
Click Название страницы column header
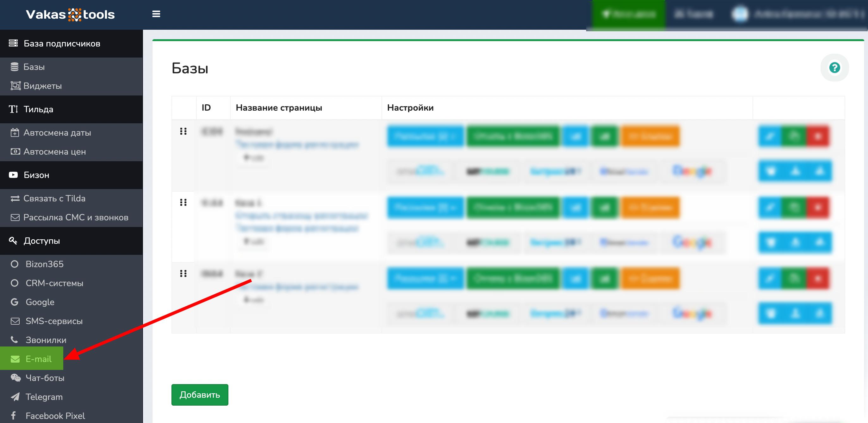[x=279, y=108]
